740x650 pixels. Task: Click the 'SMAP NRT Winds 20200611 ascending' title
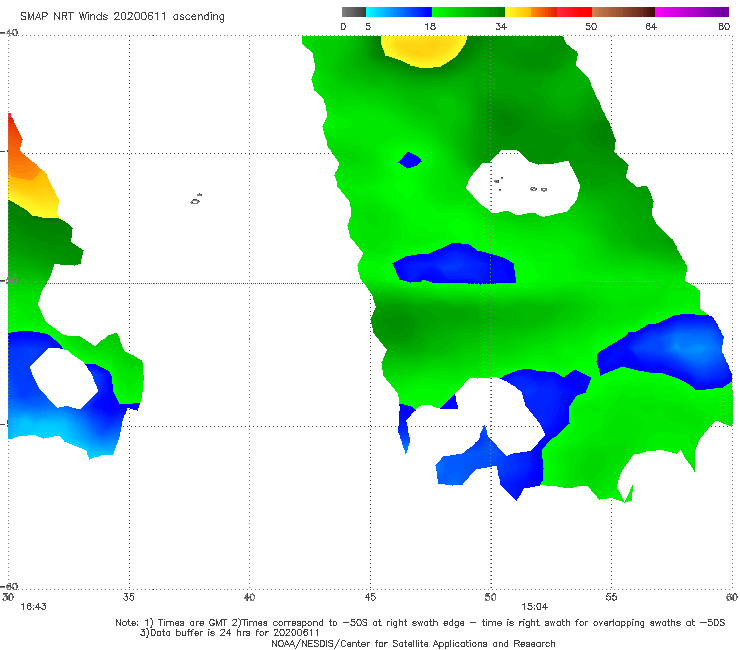(122, 17)
